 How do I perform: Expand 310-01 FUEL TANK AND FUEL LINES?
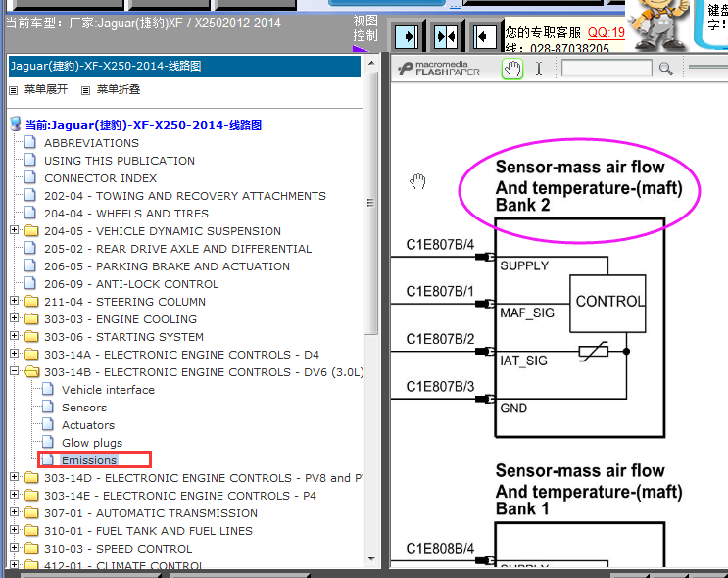click(x=15, y=530)
